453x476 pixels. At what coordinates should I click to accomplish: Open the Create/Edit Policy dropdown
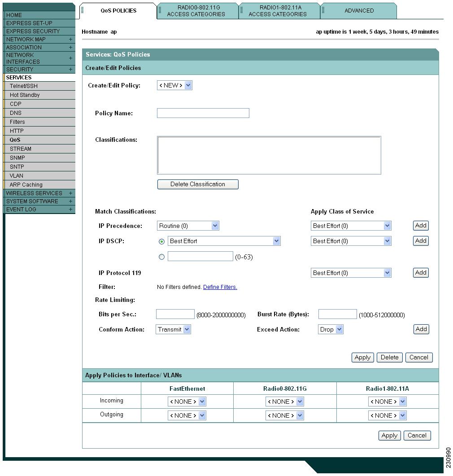pos(174,85)
